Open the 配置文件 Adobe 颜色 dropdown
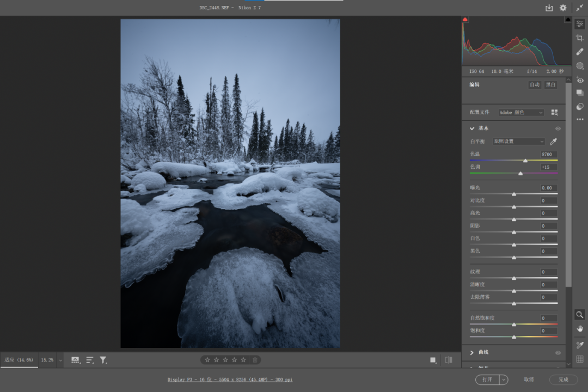Screen dimensions: 588x392 pyautogui.click(x=521, y=112)
